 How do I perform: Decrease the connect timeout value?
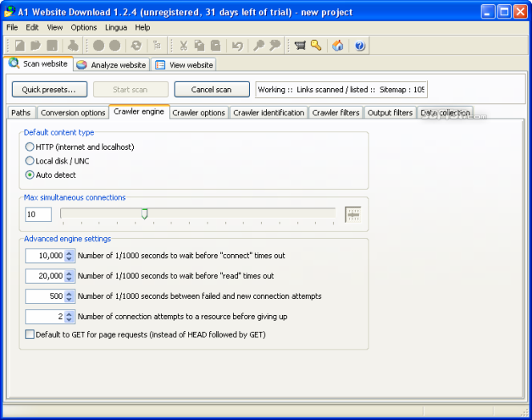pos(69,259)
